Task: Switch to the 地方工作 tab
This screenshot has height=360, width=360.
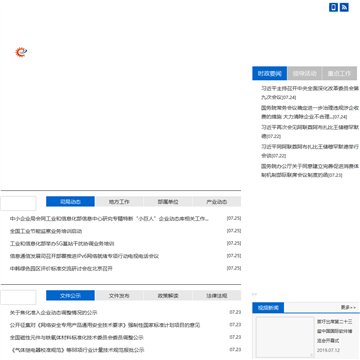Action: tap(119, 202)
